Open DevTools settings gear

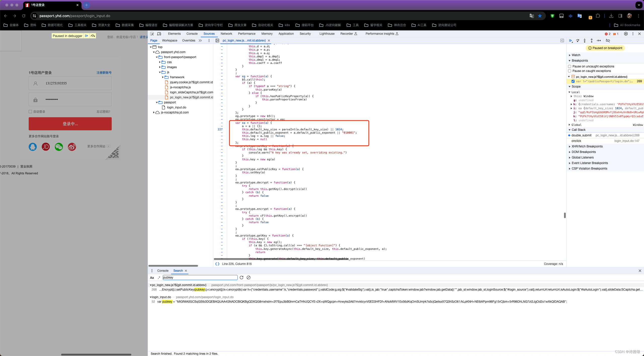(x=626, y=34)
